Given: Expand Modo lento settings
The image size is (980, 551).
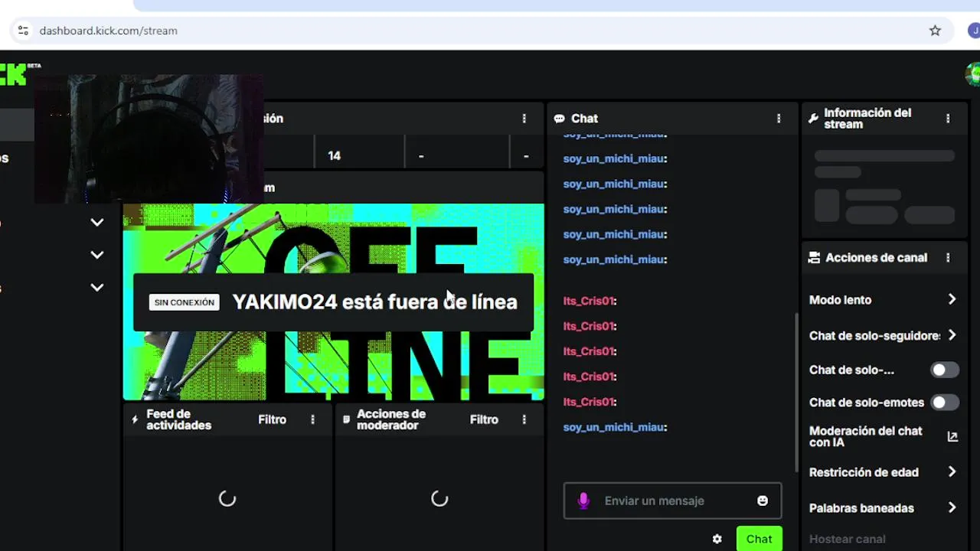Looking at the screenshot, I should coord(952,299).
